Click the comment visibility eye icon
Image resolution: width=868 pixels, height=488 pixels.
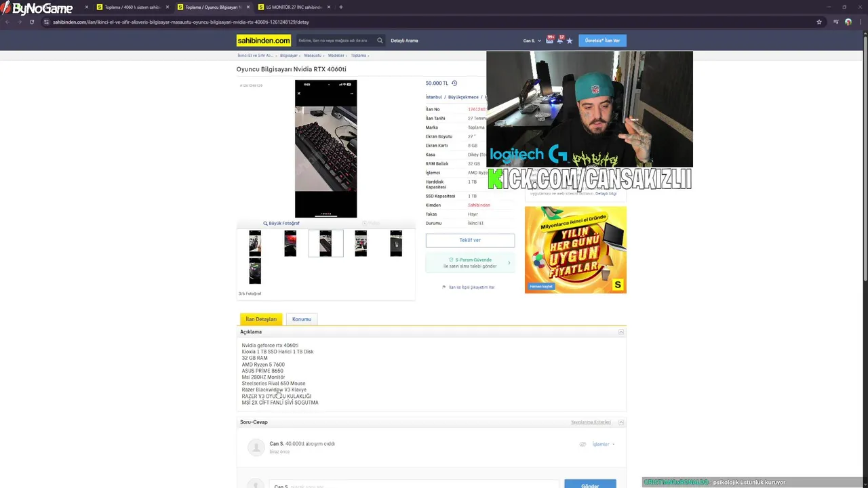583,445
